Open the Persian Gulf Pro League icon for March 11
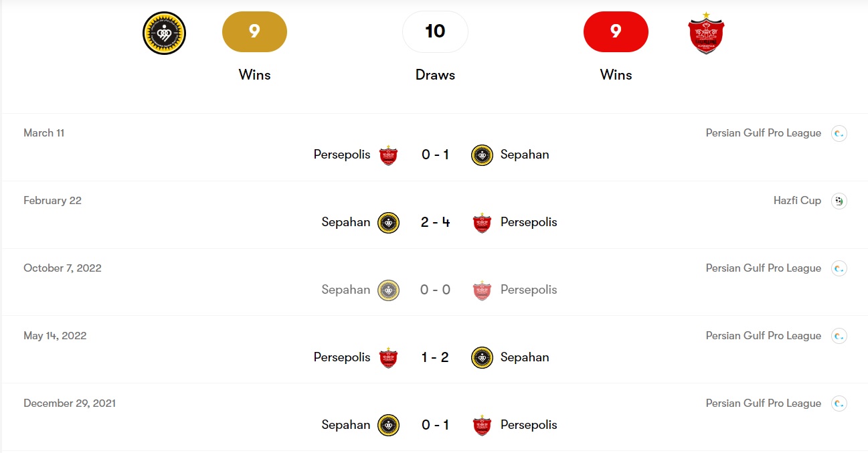Screen dimensions: 868x453 coord(839,133)
